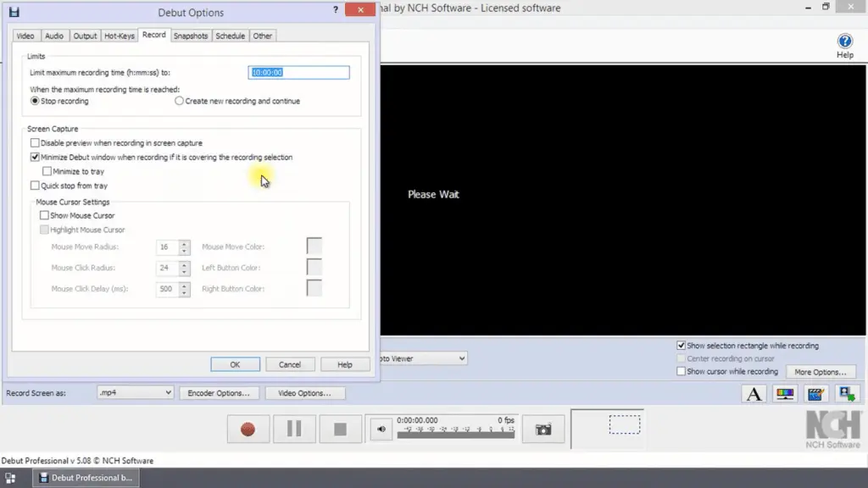This screenshot has height=488, width=868.
Task: Click the audio level meter bar
Action: 455,435
